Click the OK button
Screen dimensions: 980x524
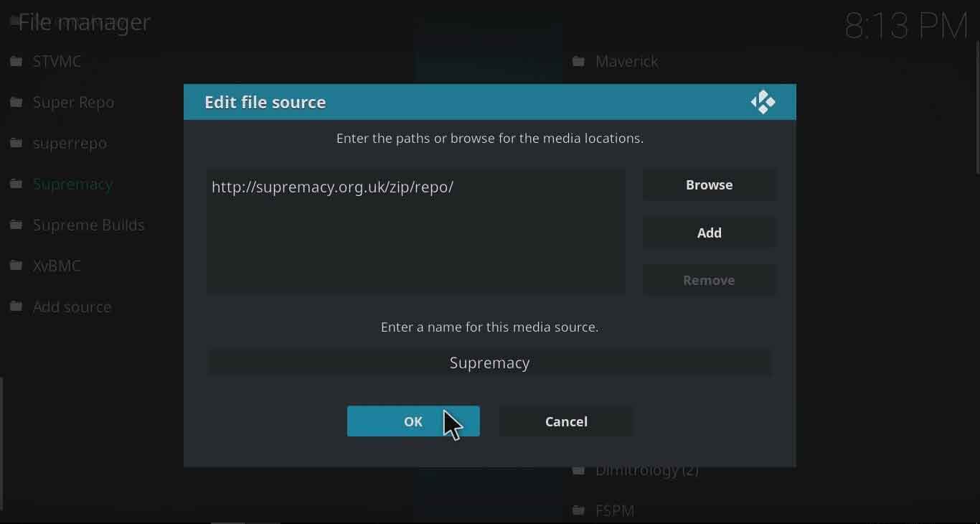pyautogui.click(x=413, y=421)
